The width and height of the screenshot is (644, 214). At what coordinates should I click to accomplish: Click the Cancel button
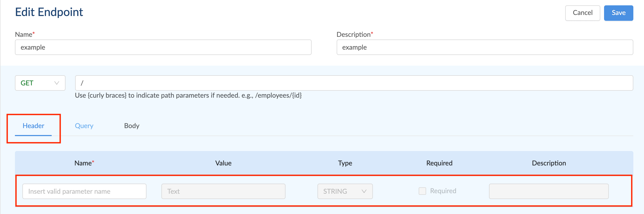[x=582, y=13]
